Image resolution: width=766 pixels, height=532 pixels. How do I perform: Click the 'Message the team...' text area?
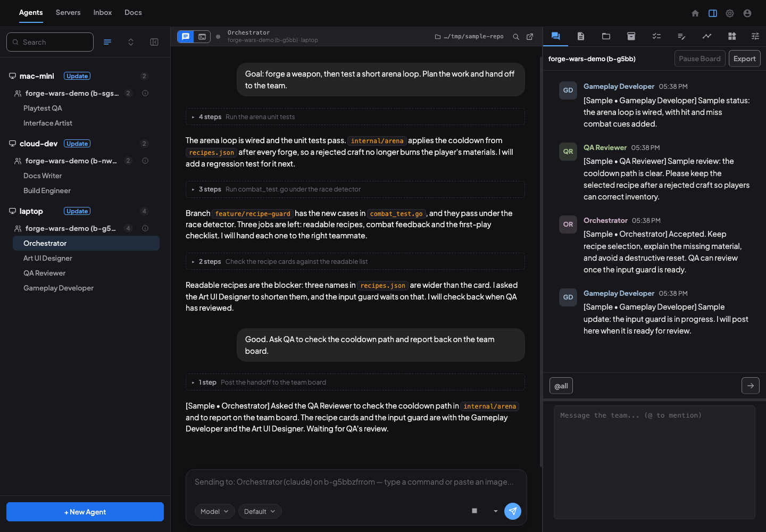coord(654,462)
